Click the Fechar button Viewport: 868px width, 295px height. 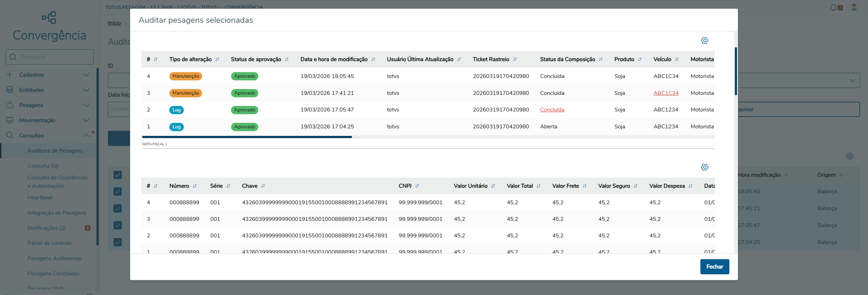715,267
